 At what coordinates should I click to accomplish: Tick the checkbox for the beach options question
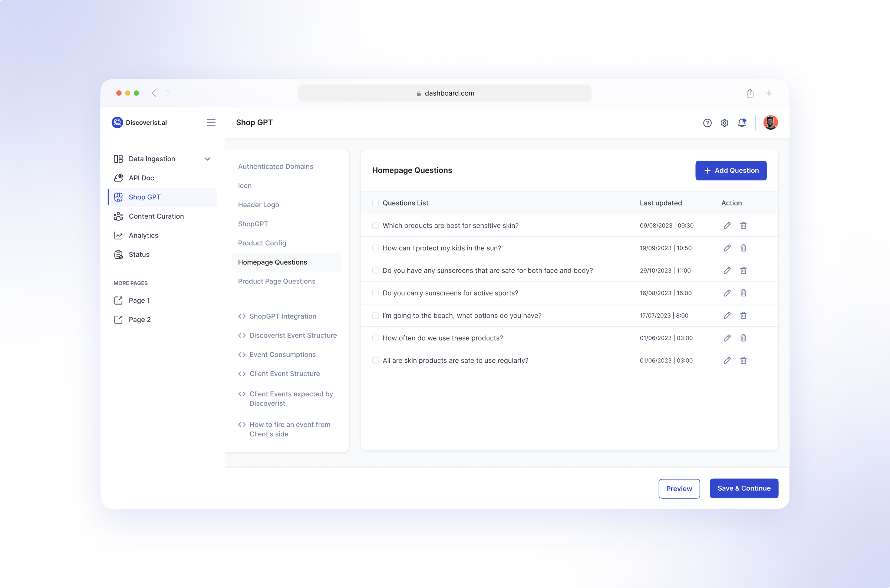point(376,315)
